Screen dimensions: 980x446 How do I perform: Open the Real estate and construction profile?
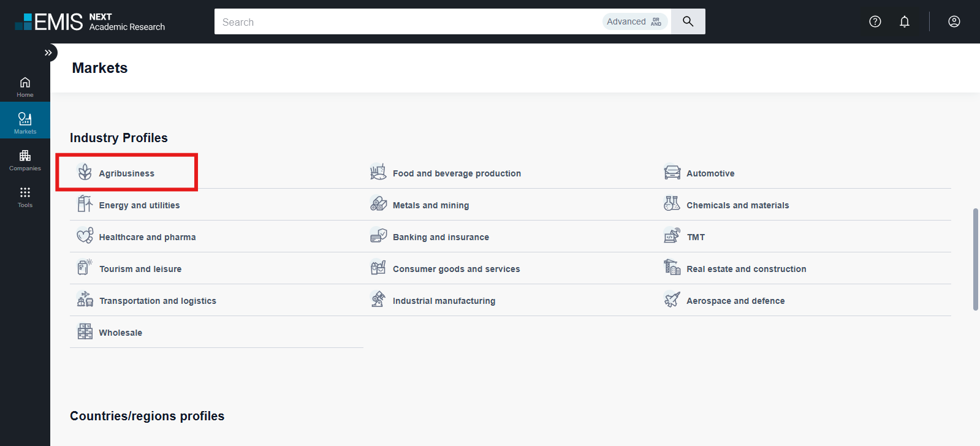746,269
